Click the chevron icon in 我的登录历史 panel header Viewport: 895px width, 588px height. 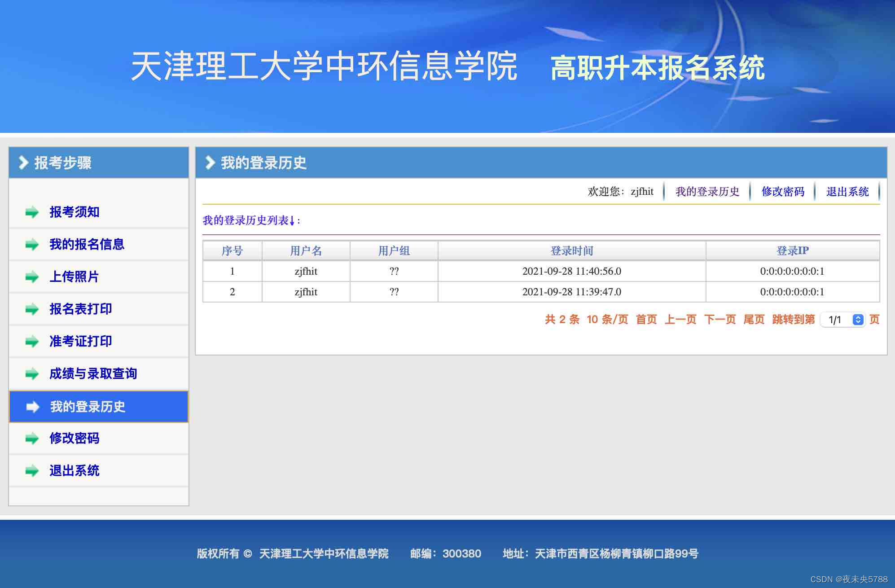[210, 162]
